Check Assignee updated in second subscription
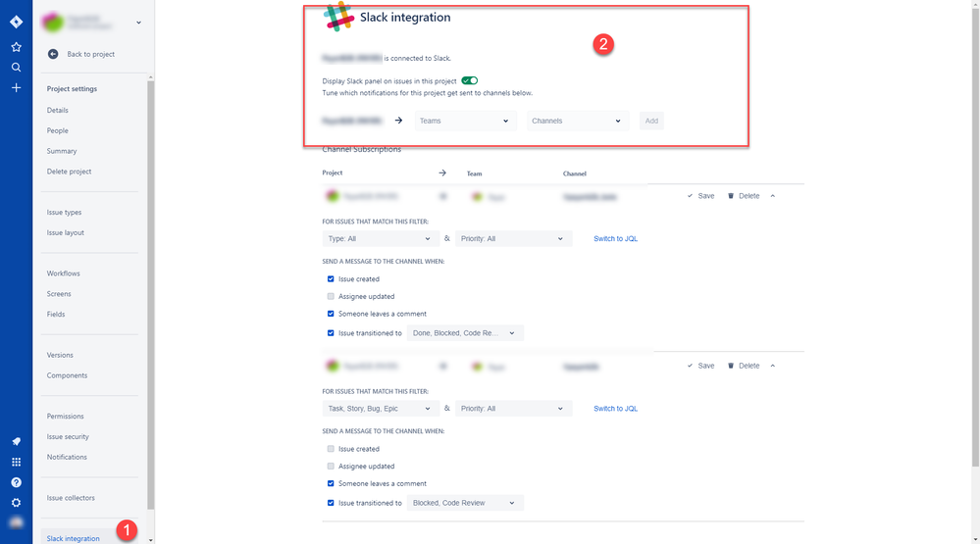The image size is (980, 544). pos(331,467)
